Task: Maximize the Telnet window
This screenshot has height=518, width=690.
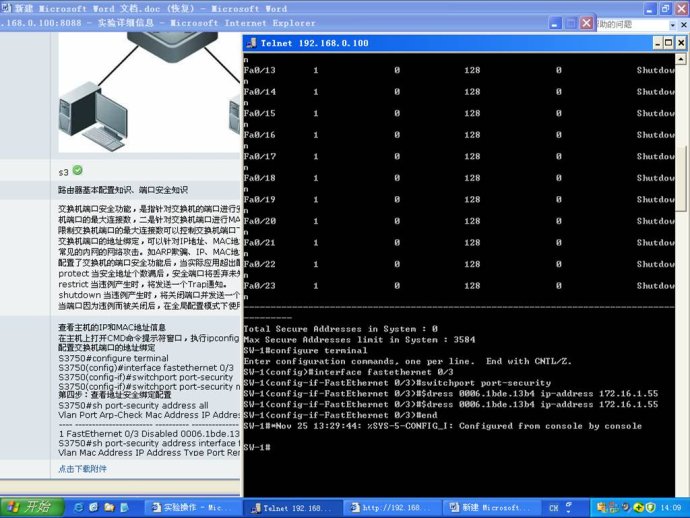Action: (669, 43)
